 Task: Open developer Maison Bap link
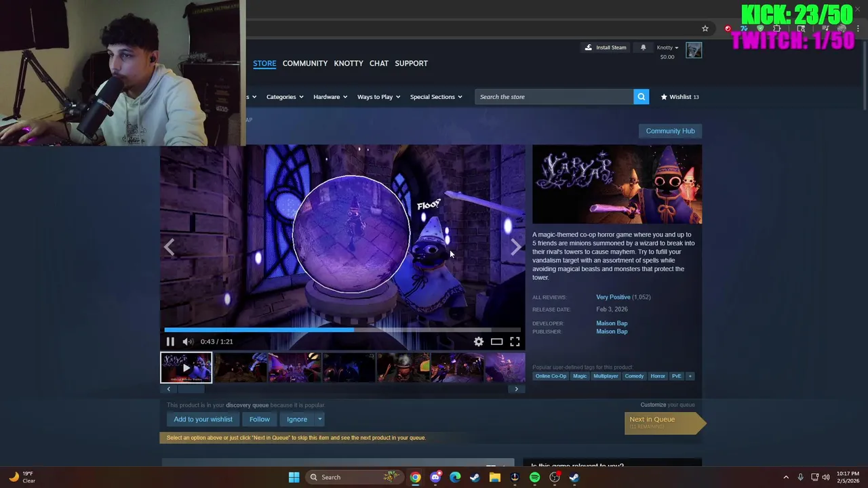coord(612,323)
